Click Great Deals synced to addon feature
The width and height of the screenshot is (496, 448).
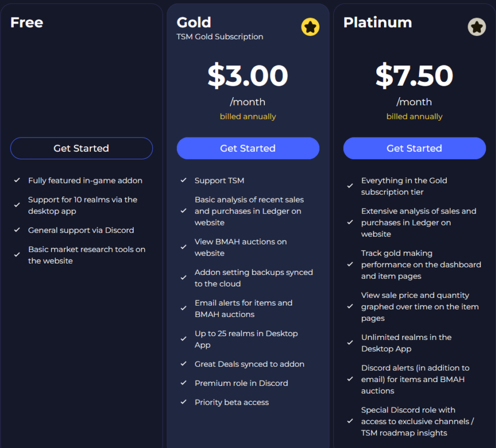pos(249,364)
